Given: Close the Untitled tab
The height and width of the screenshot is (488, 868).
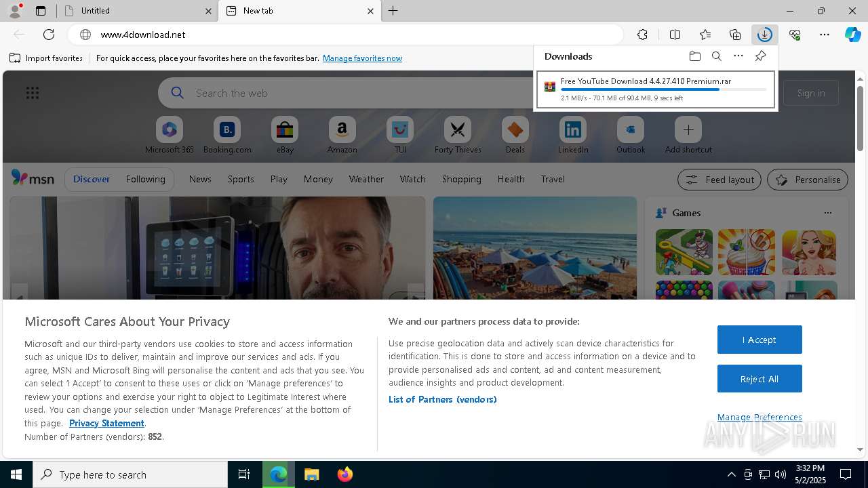Looking at the screenshot, I should coord(208,11).
